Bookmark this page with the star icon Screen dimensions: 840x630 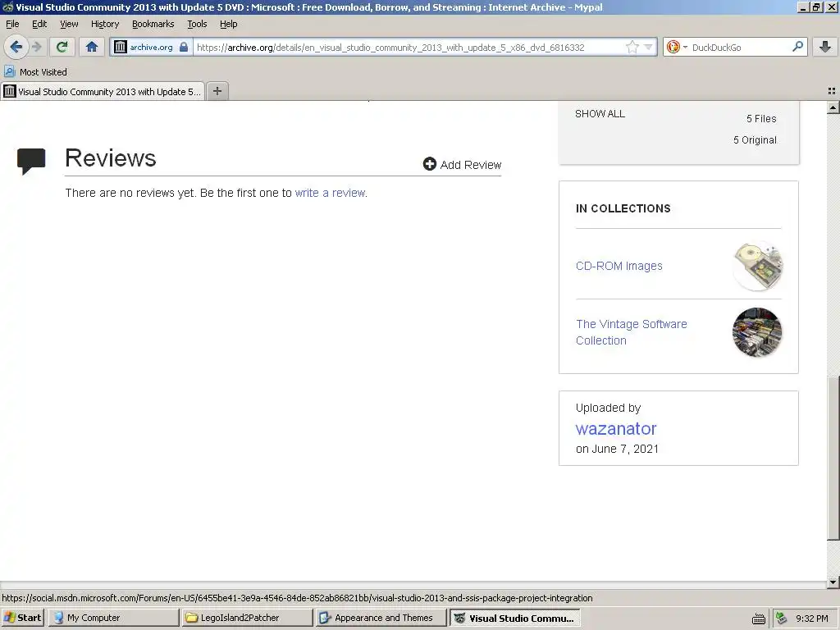click(x=632, y=47)
